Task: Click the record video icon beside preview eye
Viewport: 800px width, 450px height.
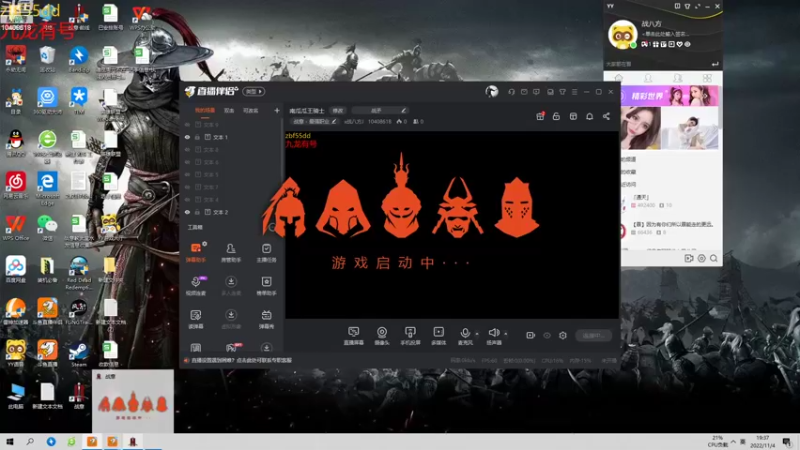Action: click(x=531, y=335)
